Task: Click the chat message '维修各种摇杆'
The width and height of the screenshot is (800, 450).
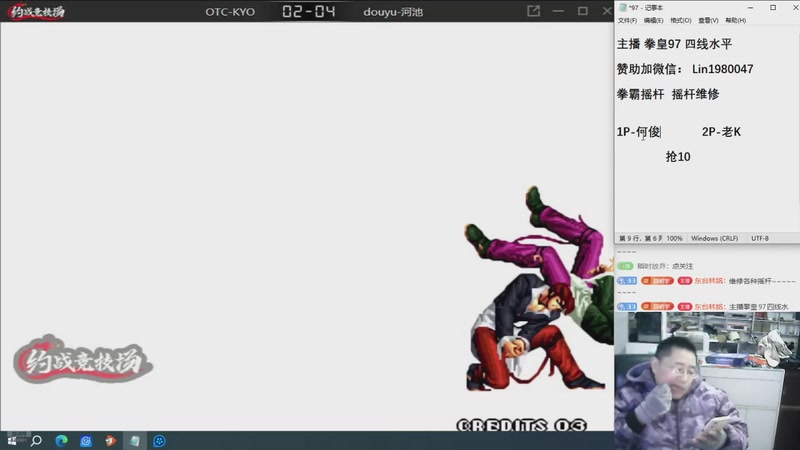Action: (x=762, y=281)
